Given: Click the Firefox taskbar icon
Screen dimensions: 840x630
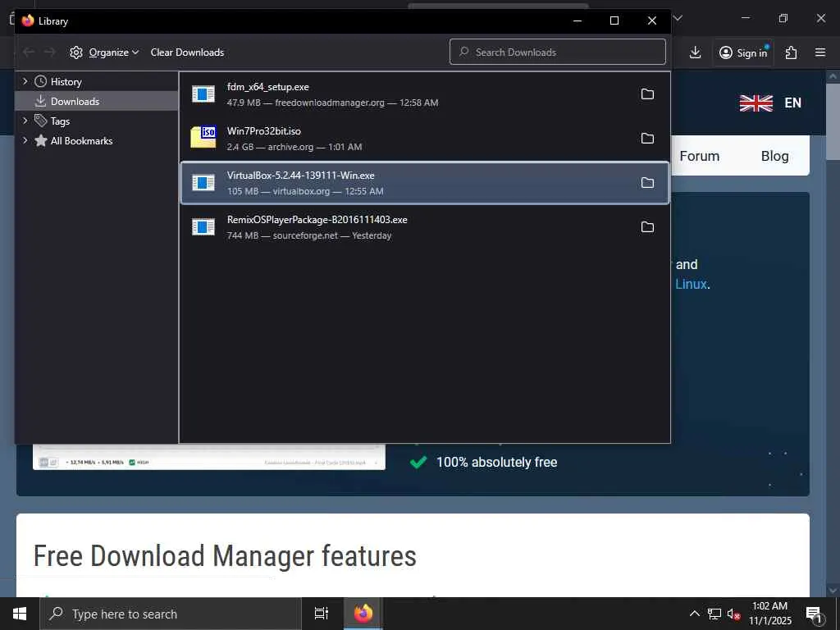Looking at the screenshot, I should 363,614.
